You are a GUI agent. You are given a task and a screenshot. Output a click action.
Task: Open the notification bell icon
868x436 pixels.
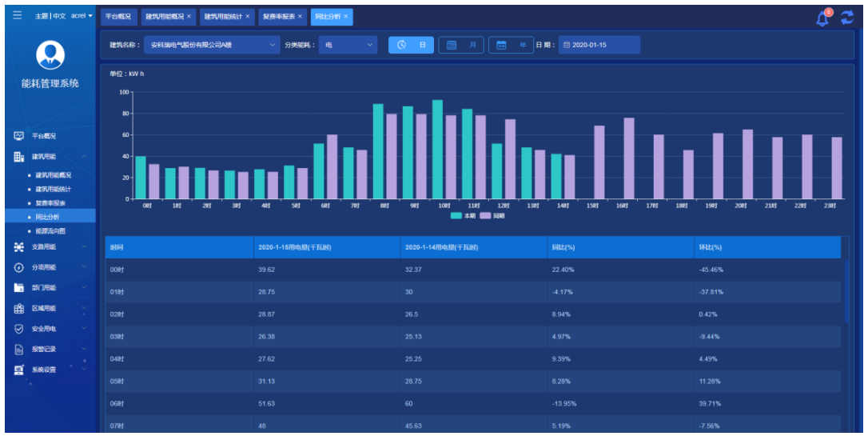pos(822,18)
